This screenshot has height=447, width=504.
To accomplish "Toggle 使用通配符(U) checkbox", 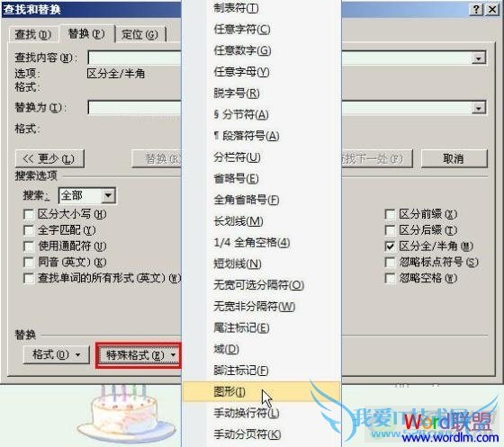I will point(29,246).
